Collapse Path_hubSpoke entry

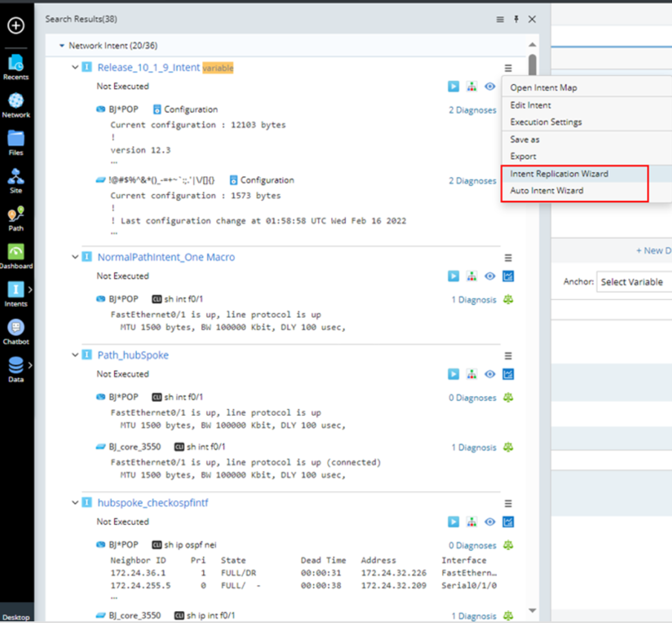[75, 355]
